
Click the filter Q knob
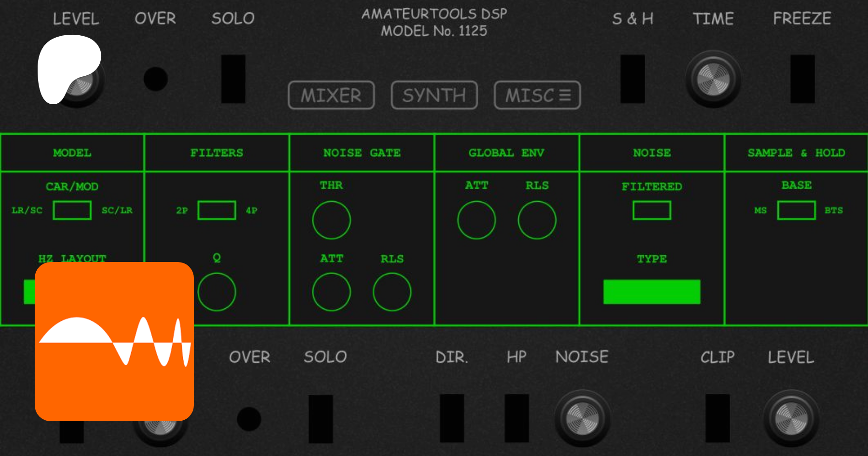coord(217,292)
